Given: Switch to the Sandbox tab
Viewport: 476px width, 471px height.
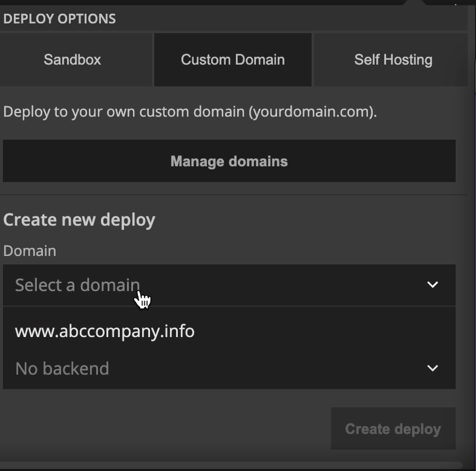Looking at the screenshot, I should click(x=72, y=60).
